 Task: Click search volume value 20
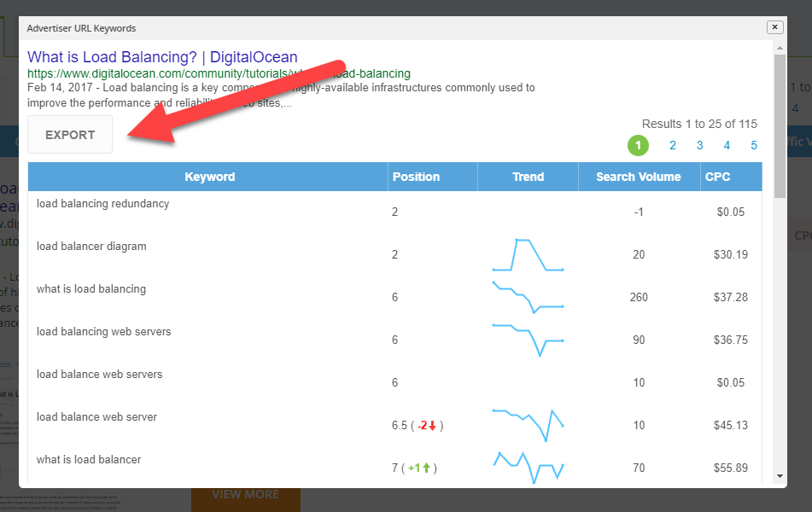tap(639, 254)
